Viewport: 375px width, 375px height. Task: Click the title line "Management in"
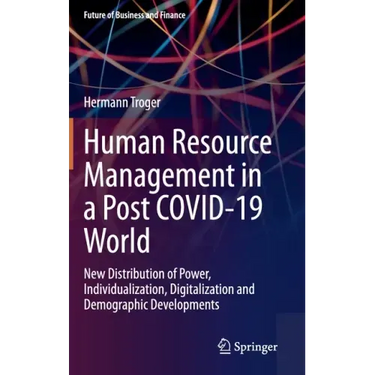click(172, 176)
